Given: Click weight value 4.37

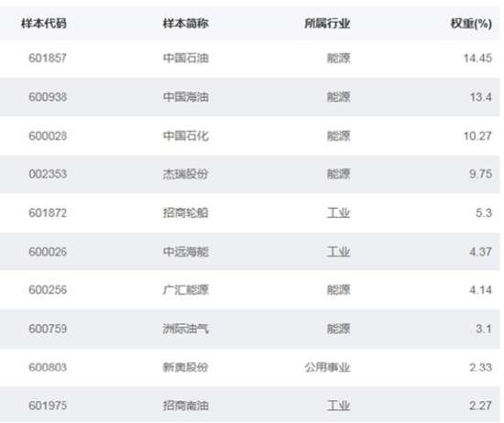Looking at the screenshot, I should [480, 252].
